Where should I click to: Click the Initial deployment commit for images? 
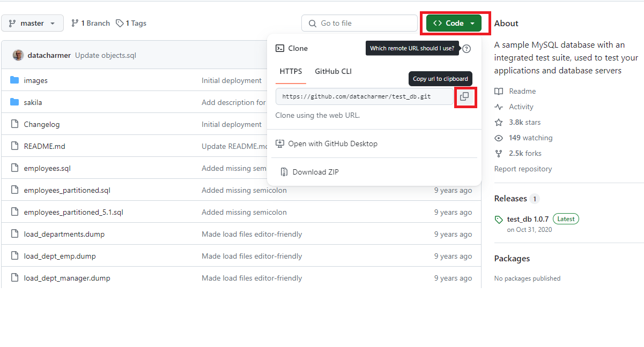[232, 80]
